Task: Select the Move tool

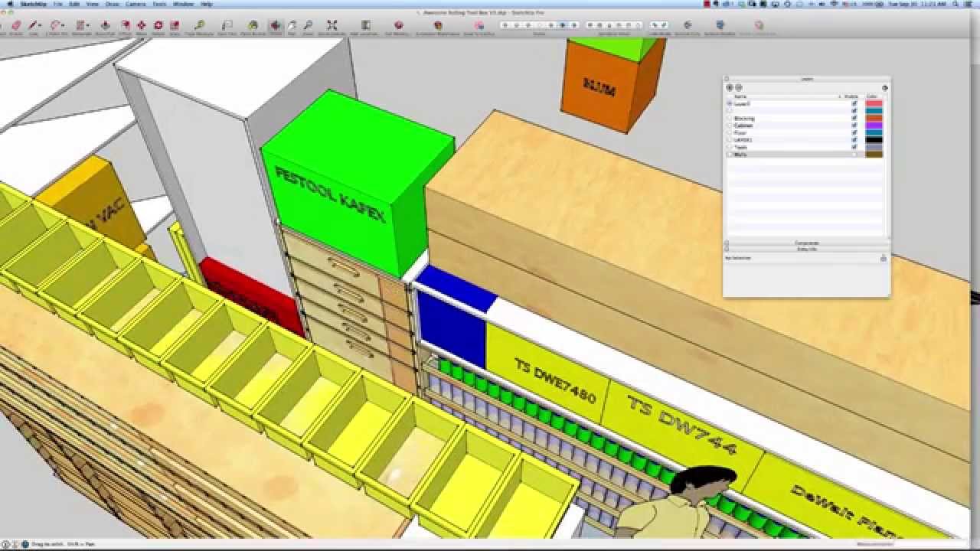Action: (x=142, y=25)
